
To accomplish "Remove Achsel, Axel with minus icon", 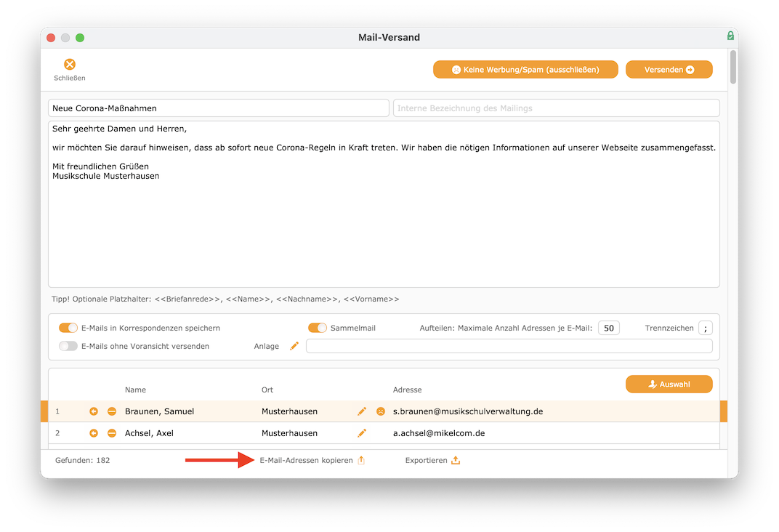I will [x=112, y=433].
